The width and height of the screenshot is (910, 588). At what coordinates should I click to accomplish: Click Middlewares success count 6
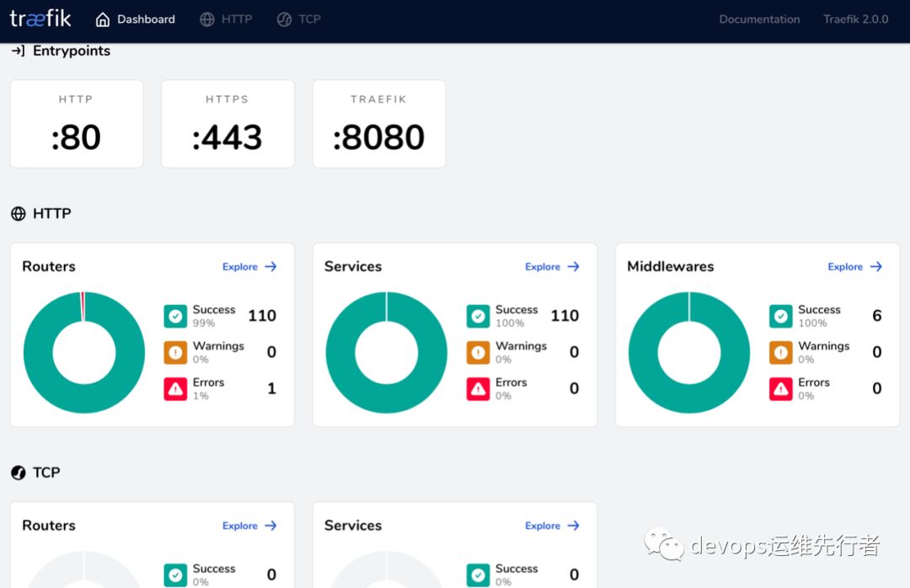[877, 315]
